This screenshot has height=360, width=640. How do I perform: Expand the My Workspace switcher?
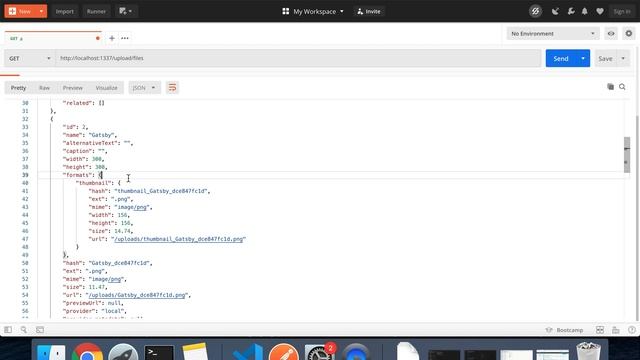pos(313,11)
